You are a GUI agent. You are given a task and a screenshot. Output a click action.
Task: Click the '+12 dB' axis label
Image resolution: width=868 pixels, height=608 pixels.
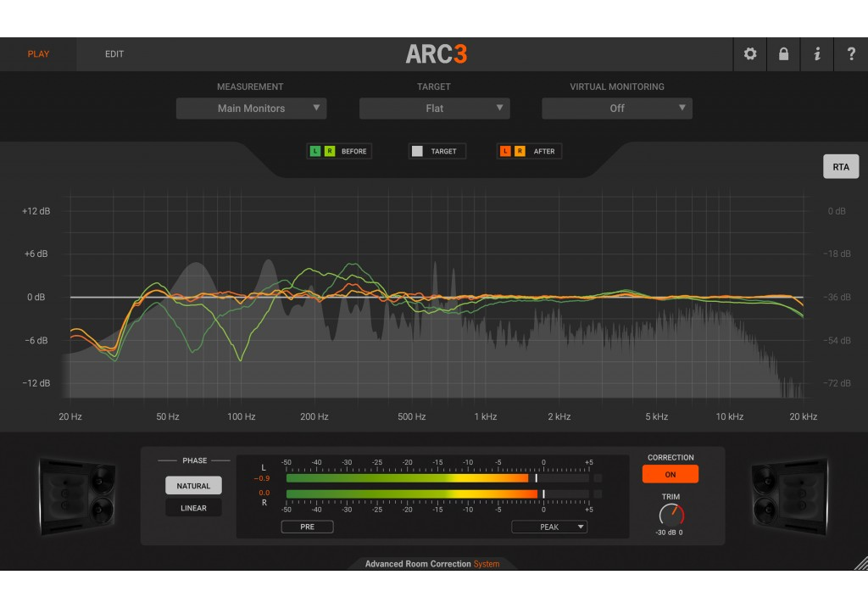(36, 211)
